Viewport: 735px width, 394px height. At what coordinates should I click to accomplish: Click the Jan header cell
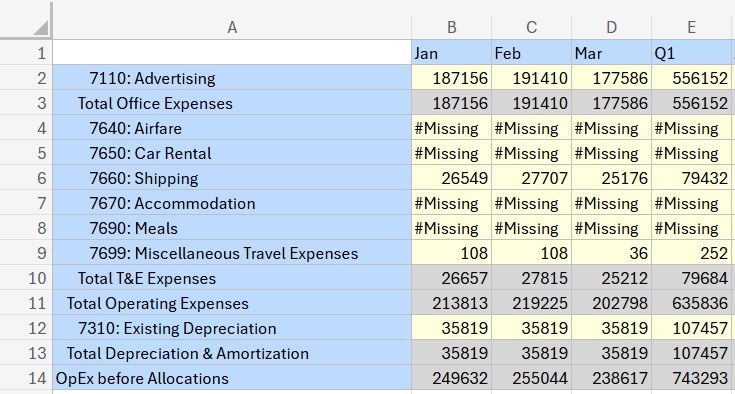(x=451, y=53)
